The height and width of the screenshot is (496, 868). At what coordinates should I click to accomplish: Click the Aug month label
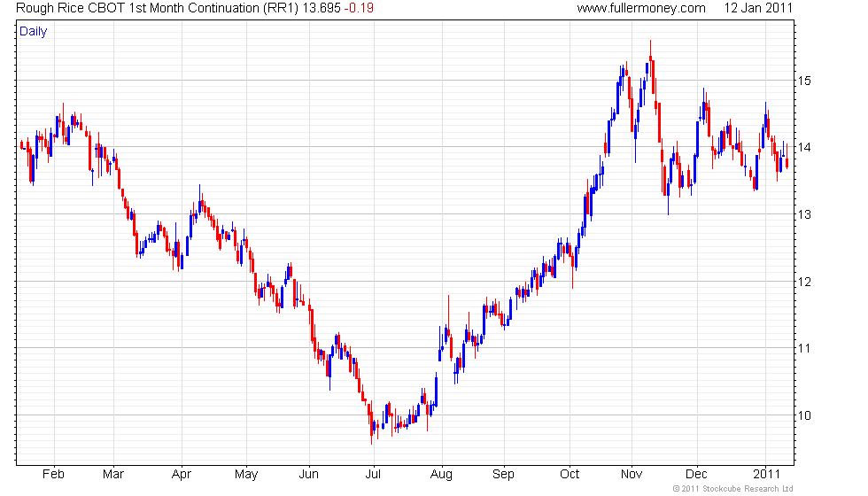pos(441,475)
